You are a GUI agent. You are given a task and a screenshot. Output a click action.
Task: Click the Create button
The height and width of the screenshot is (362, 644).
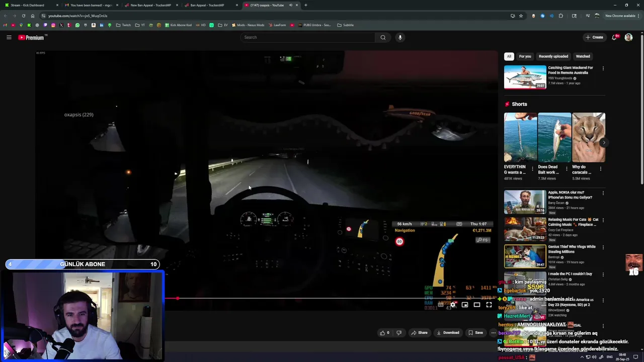tap(594, 37)
